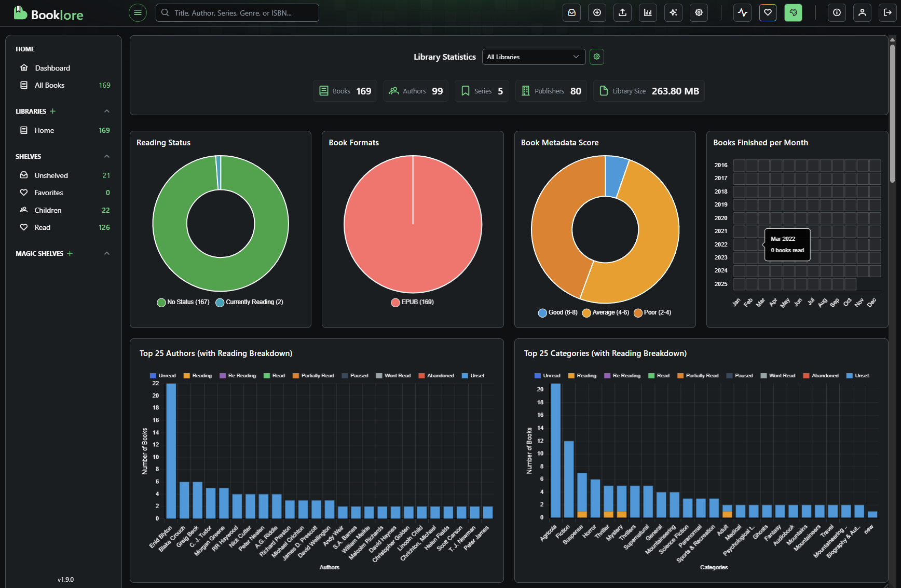Click the logout icon in top bar
901x588 pixels.
click(x=888, y=12)
